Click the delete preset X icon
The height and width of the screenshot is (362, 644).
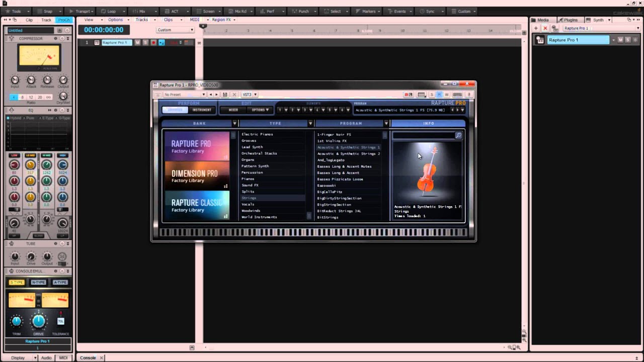coord(234,95)
